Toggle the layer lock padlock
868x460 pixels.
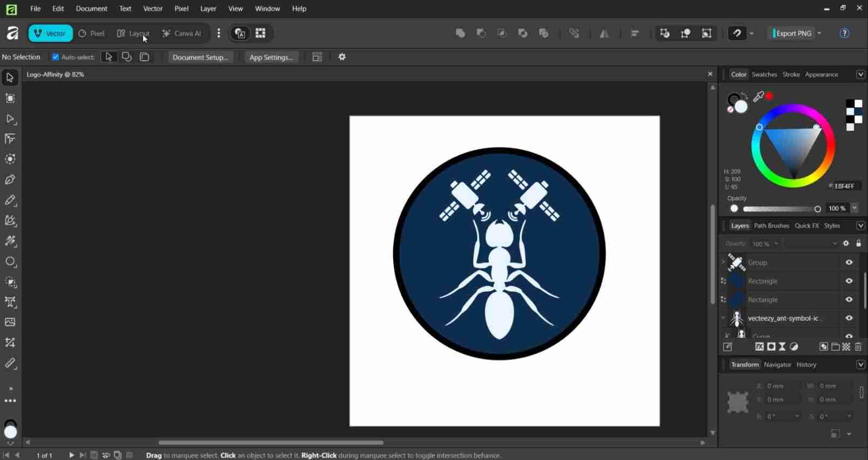click(x=859, y=244)
